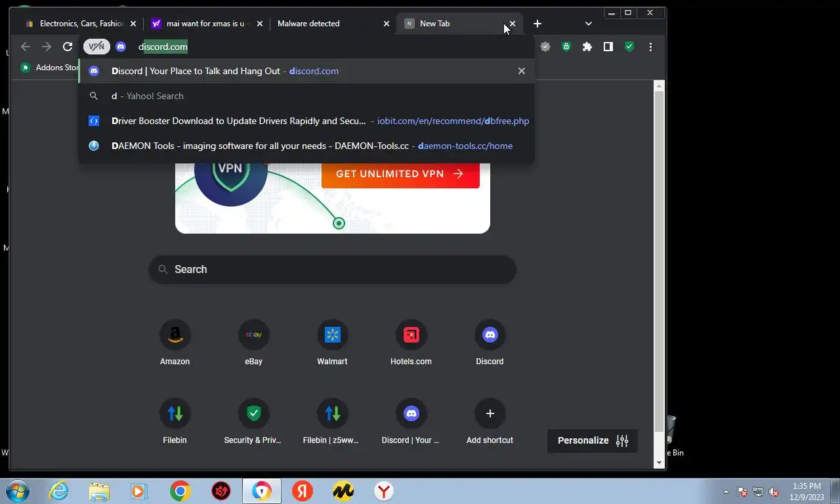Select the Discord | Your Place to Talk suggestion
Screen dimensions: 840x504
point(306,71)
